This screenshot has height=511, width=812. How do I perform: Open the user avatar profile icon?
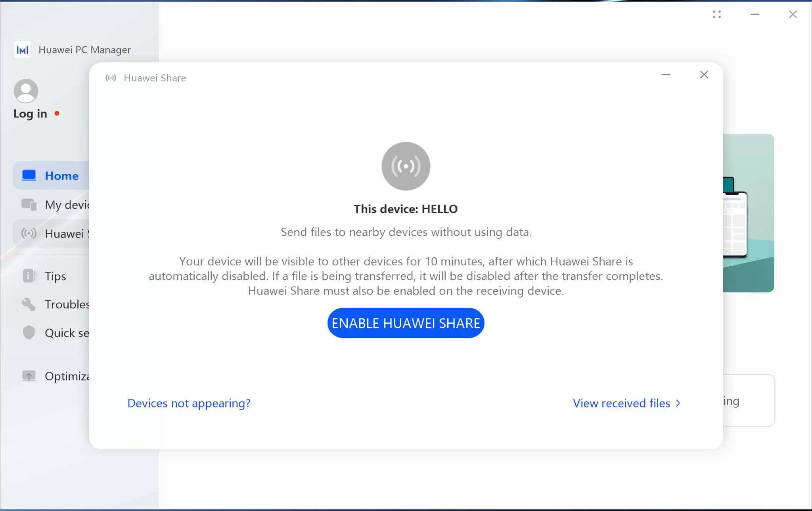click(x=26, y=91)
